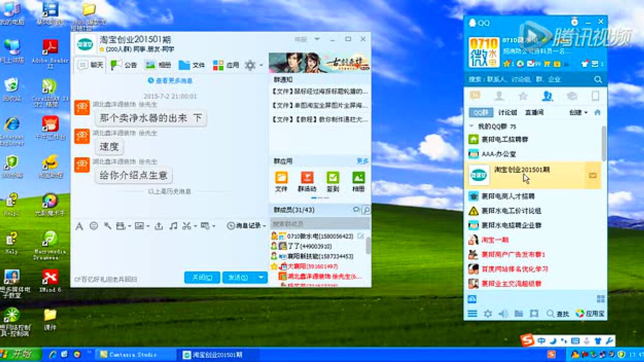Select the 直播间 sub-tab
This screenshot has height=362, width=644.
(534, 113)
